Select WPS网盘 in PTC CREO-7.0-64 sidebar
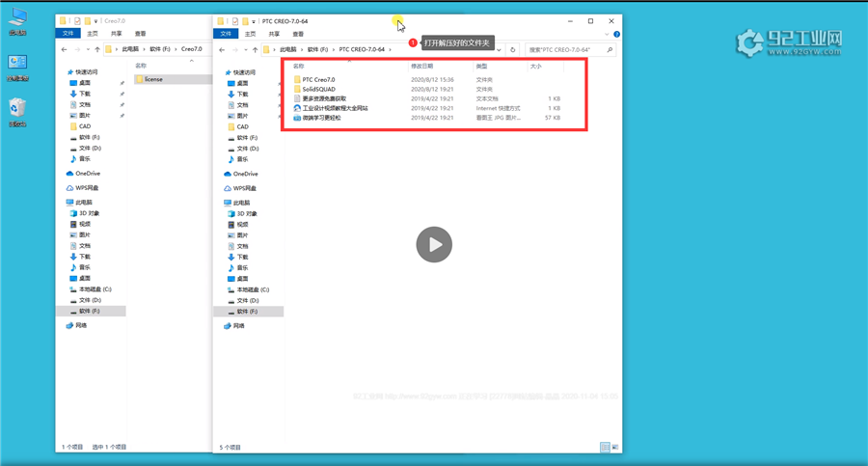This screenshot has height=466, width=868. [240, 188]
